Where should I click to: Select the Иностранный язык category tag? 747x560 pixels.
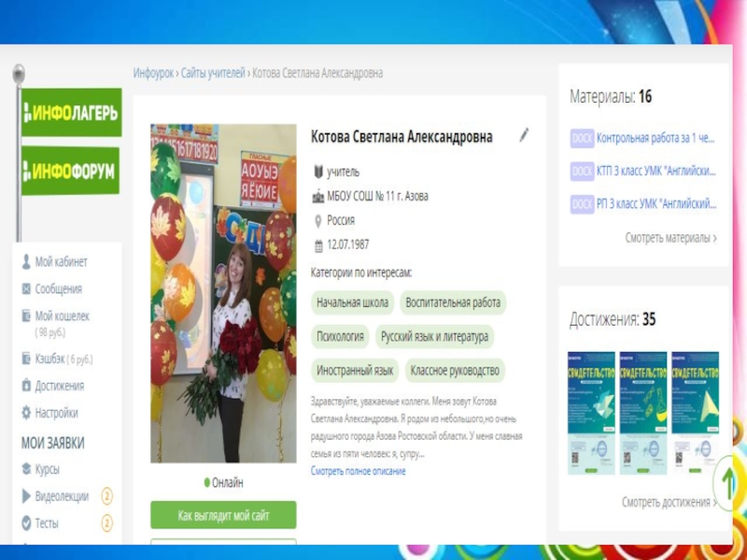pyautogui.click(x=355, y=371)
